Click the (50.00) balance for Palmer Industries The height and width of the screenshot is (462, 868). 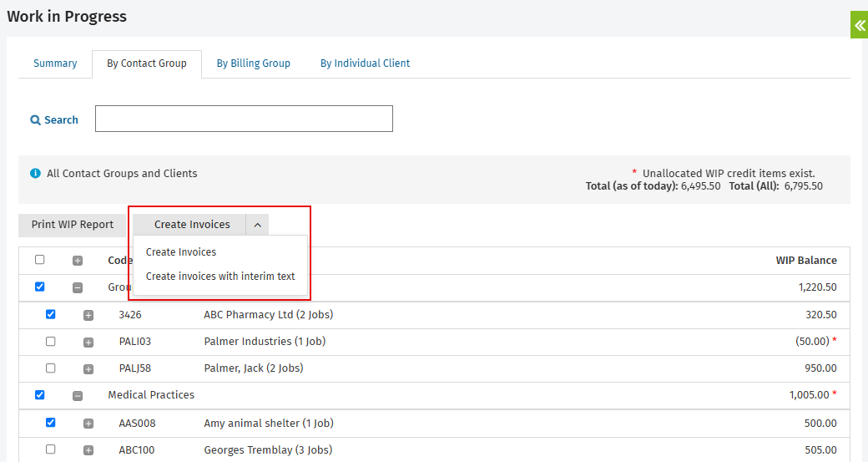pyautogui.click(x=812, y=341)
